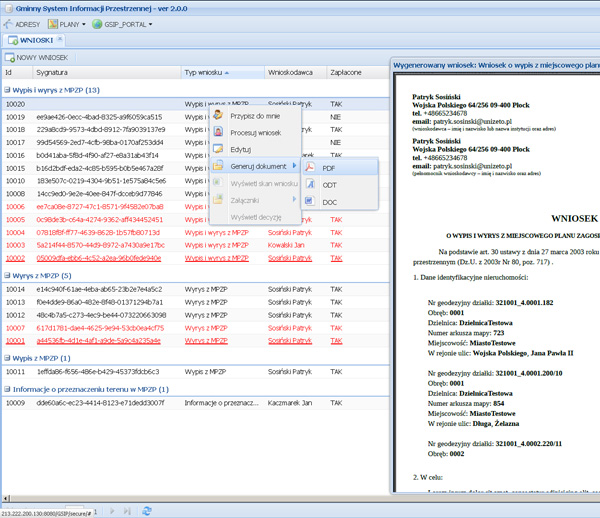600x518 pixels.
Task: Click the Edytuj pencil icon
Action: (x=218, y=149)
